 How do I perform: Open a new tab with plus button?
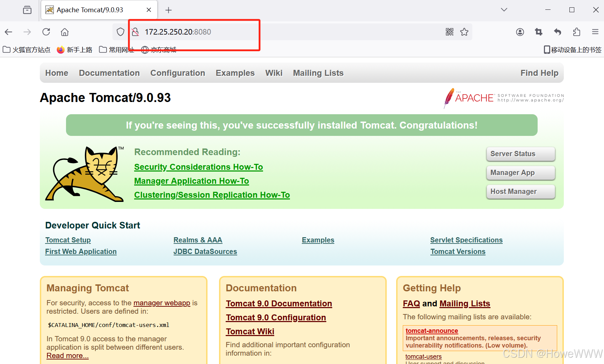(x=169, y=10)
